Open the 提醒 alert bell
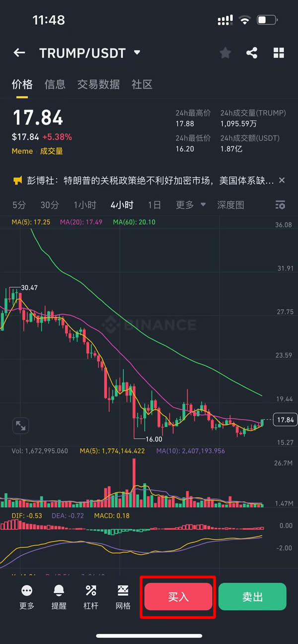The height and width of the screenshot is (644, 298). (x=59, y=596)
